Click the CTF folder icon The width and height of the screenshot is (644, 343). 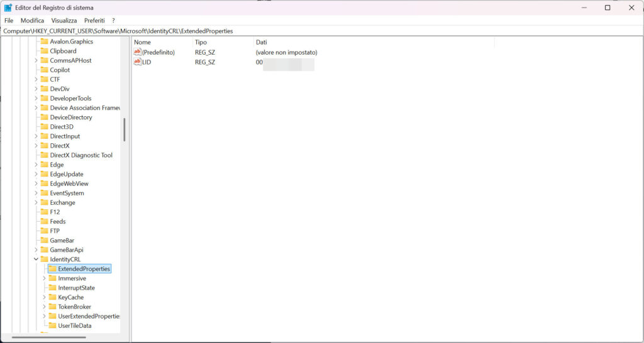[45, 79]
